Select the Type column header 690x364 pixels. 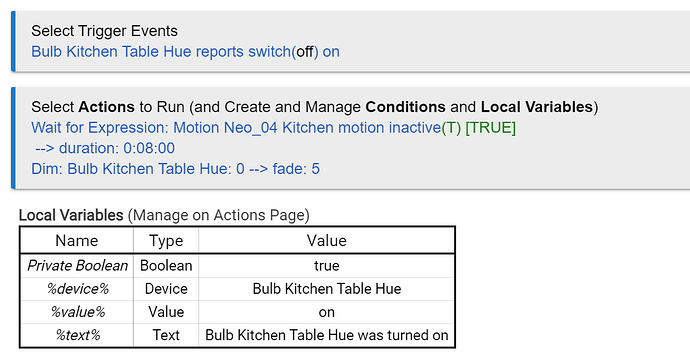pos(166,241)
